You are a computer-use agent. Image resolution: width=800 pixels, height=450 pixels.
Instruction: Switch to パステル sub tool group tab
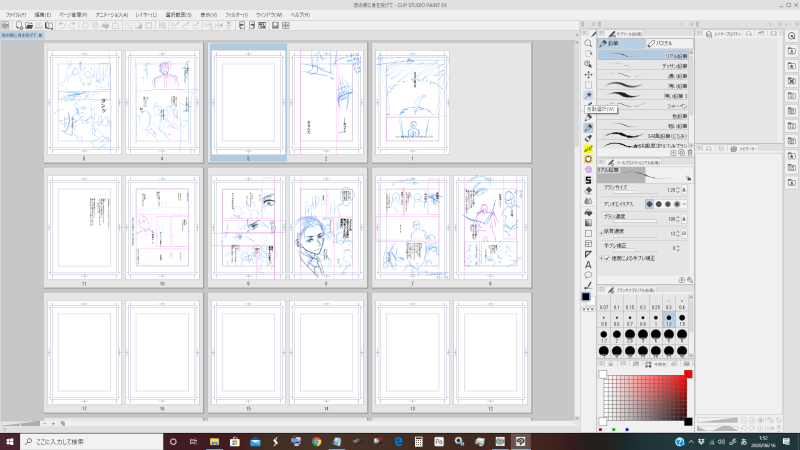pos(669,44)
